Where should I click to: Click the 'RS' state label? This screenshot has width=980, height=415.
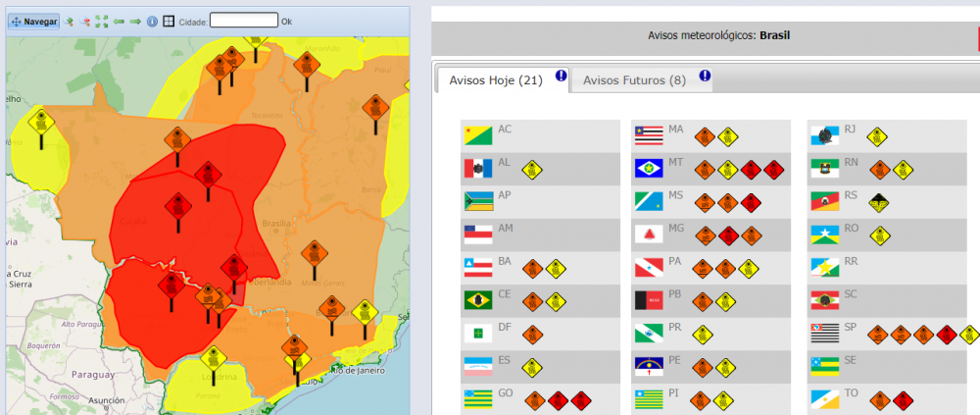851,195
